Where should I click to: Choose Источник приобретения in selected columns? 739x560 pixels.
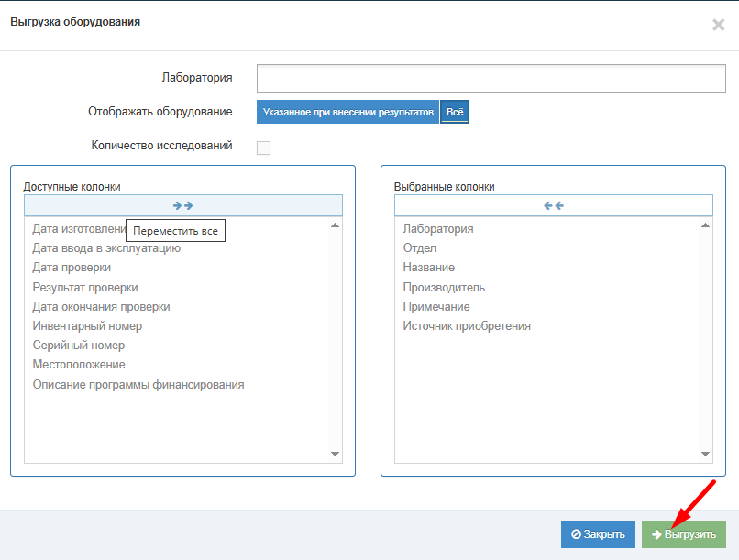pos(467,326)
